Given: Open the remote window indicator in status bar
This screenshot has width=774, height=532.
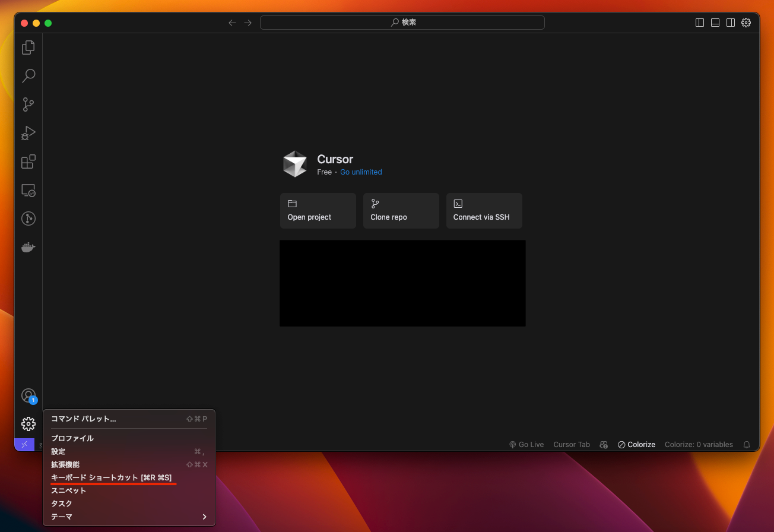Looking at the screenshot, I should 24,444.
